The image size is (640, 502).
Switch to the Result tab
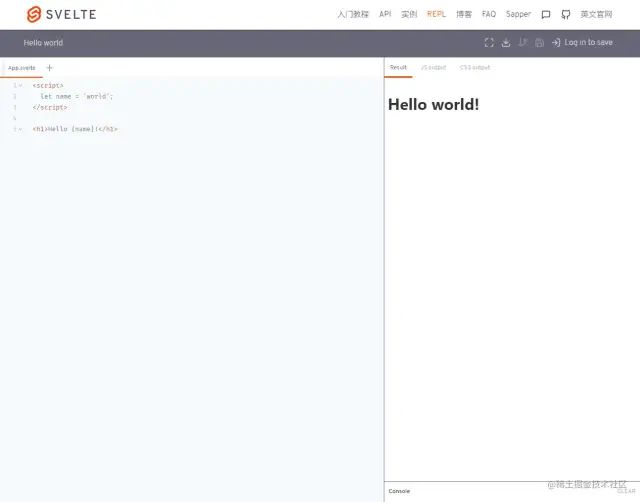[x=398, y=67]
